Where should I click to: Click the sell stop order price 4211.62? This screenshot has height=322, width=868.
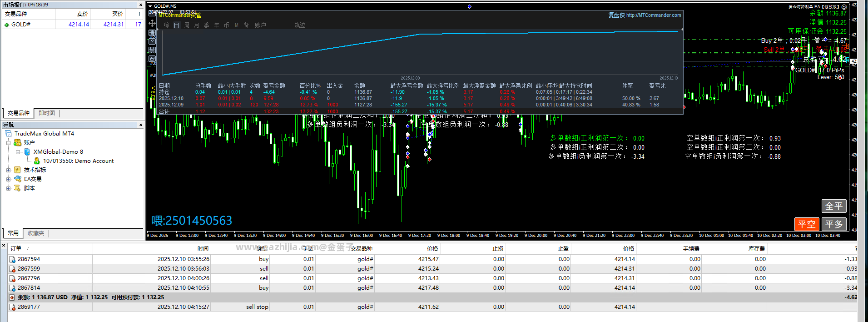(x=428, y=307)
